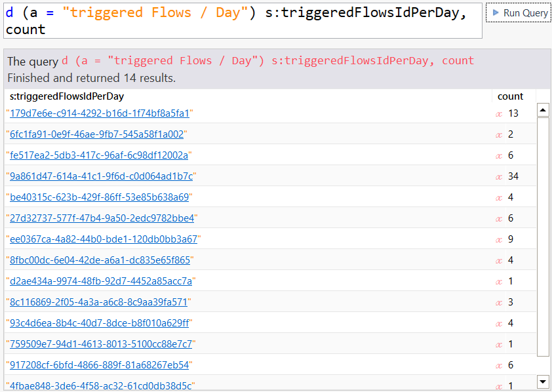Follow the 93c4d6ea-8b4c-40d7 flow ID link
Viewport: 552px width, 392px height.
(100, 323)
